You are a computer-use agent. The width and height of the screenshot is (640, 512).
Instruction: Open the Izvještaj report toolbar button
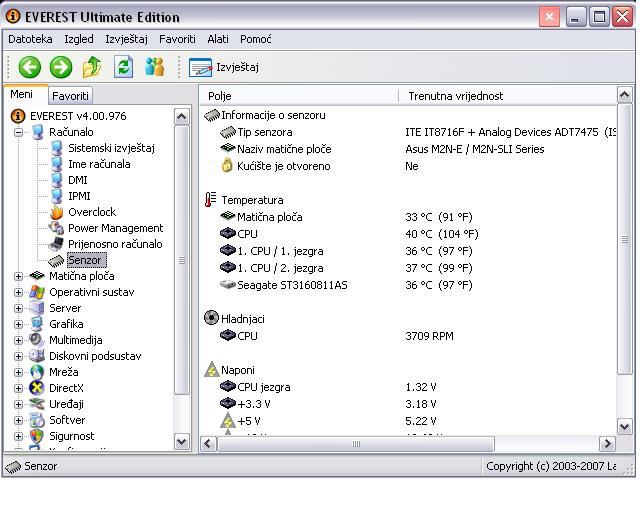pyautogui.click(x=225, y=68)
